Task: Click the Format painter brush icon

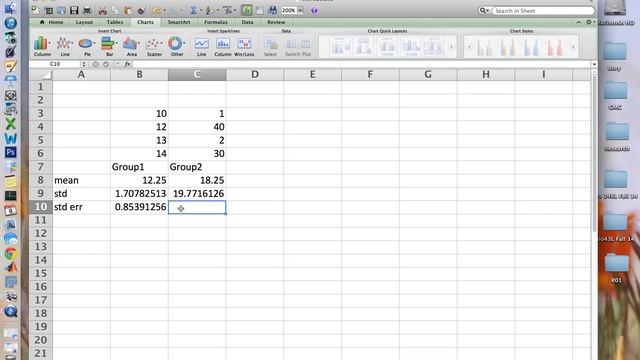Action: pyautogui.click(x=141, y=11)
